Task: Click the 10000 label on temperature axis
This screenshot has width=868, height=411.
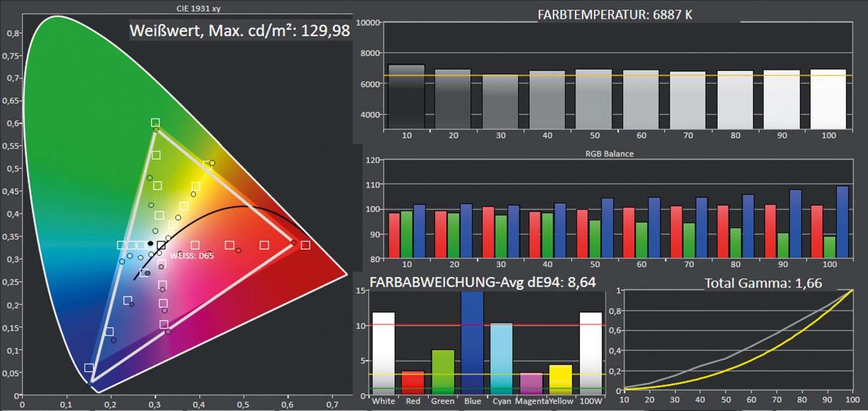Action: tap(367, 23)
